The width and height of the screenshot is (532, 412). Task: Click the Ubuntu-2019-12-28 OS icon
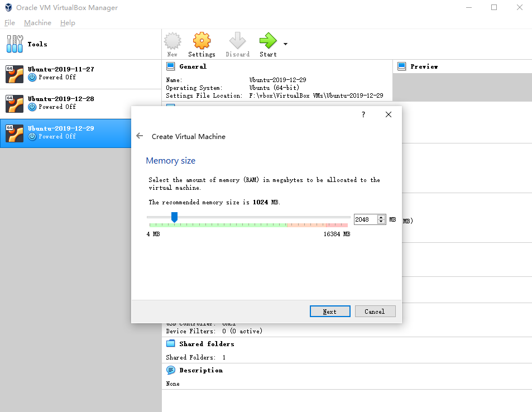click(x=15, y=103)
